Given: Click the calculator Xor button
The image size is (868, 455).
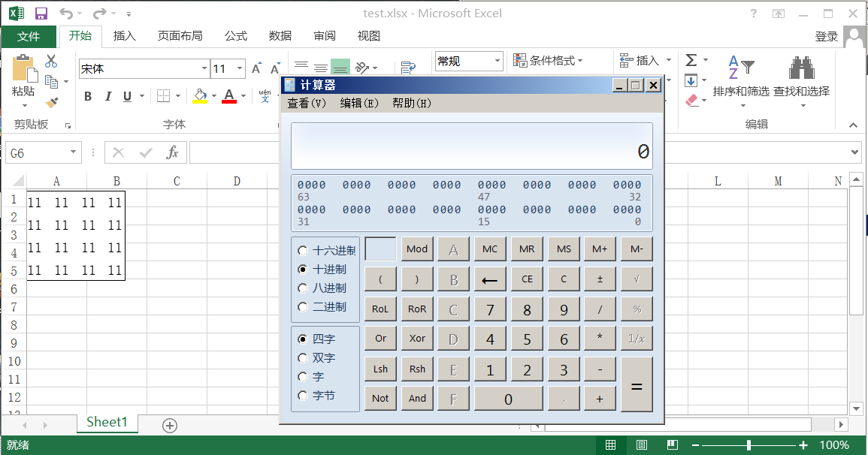Looking at the screenshot, I should [x=417, y=339].
